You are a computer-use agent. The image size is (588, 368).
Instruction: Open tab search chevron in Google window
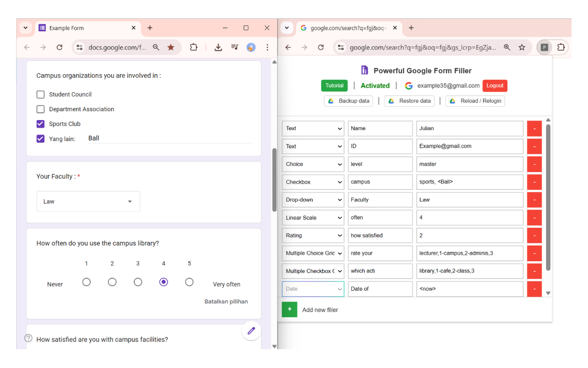287,28
